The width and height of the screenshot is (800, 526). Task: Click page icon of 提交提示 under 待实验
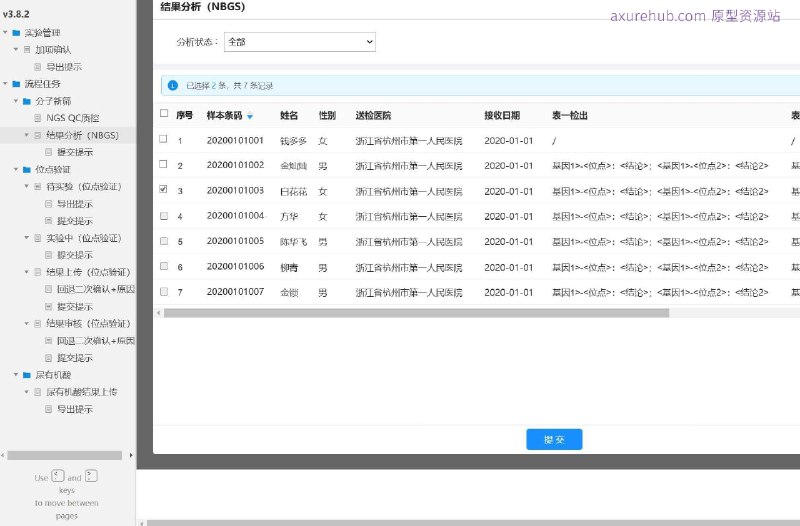coord(48,221)
